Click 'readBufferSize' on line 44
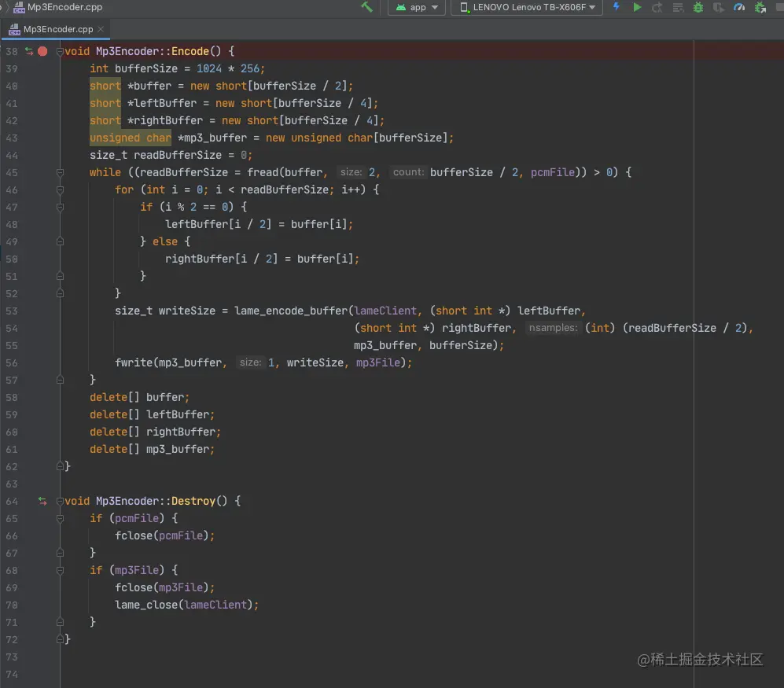Image resolution: width=784 pixels, height=688 pixels. (178, 155)
